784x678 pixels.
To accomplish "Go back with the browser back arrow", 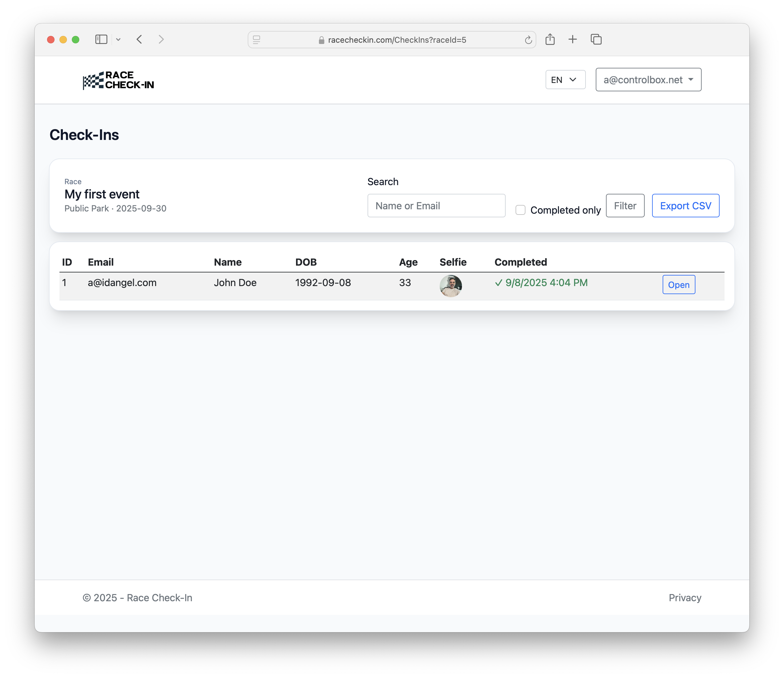I will pyautogui.click(x=139, y=39).
